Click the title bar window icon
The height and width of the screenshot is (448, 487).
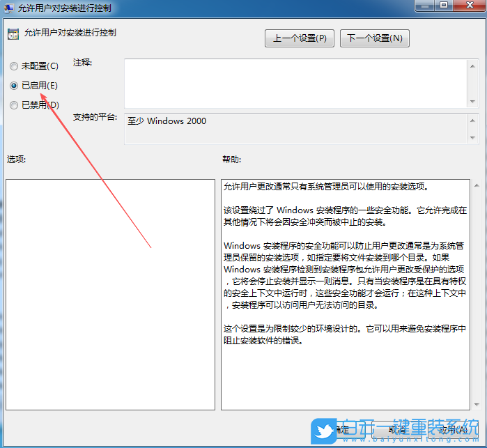tap(8, 8)
